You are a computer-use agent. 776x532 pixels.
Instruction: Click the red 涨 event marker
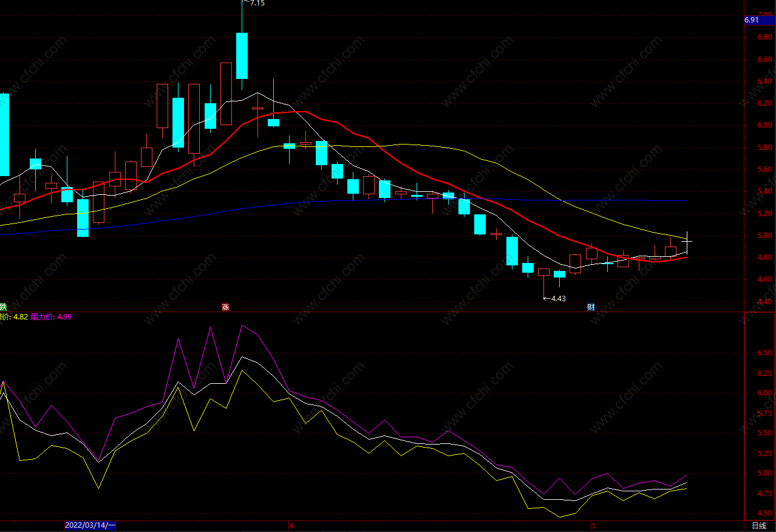[x=225, y=307]
